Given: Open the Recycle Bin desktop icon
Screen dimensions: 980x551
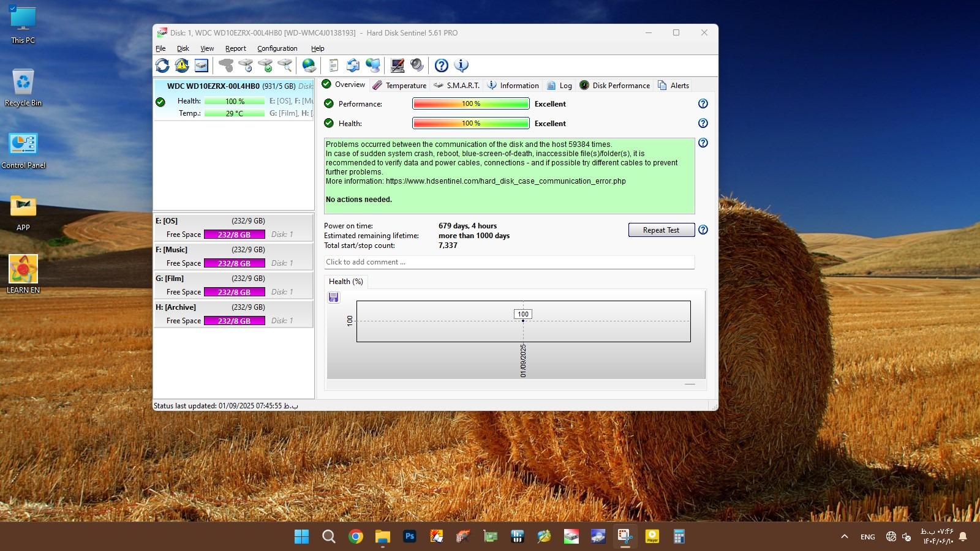Looking at the screenshot, I should pyautogui.click(x=23, y=88).
